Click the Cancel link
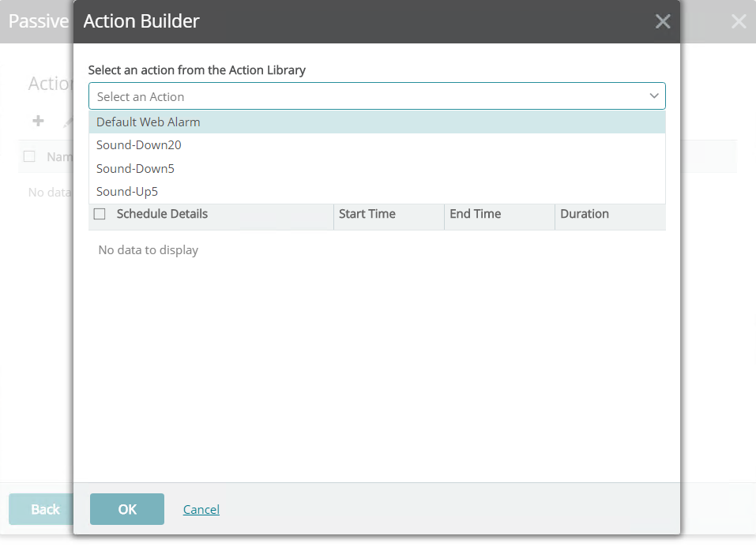This screenshot has width=756, height=547. 201,509
